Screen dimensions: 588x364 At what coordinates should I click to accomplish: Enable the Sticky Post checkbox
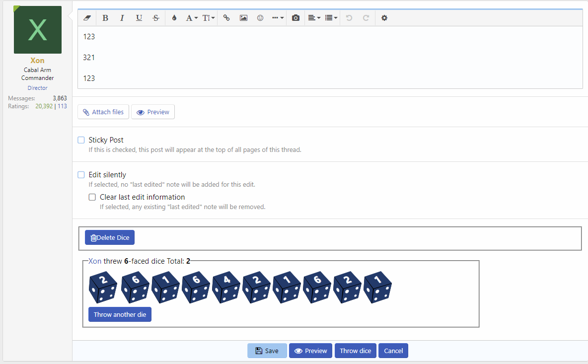pos(81,140)
